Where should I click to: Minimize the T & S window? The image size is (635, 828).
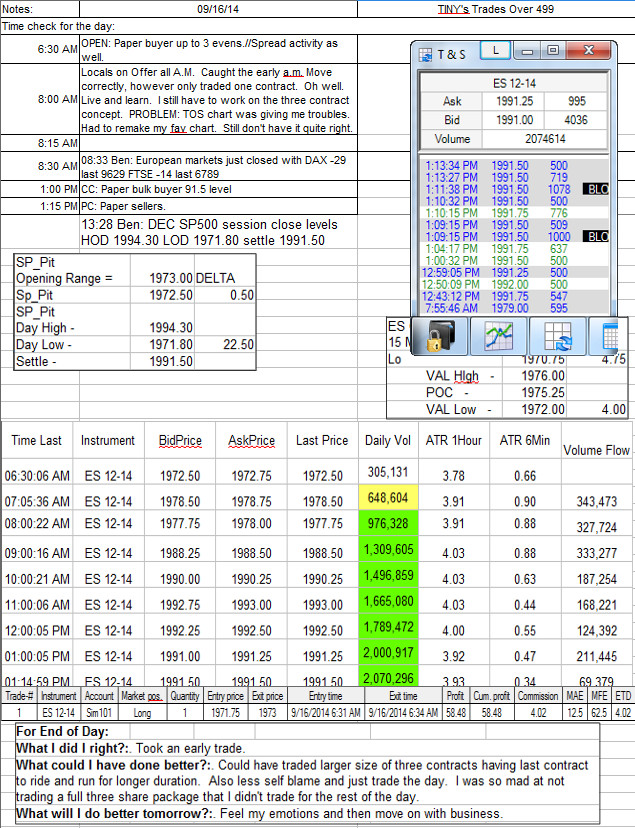[x=526, y=51]
